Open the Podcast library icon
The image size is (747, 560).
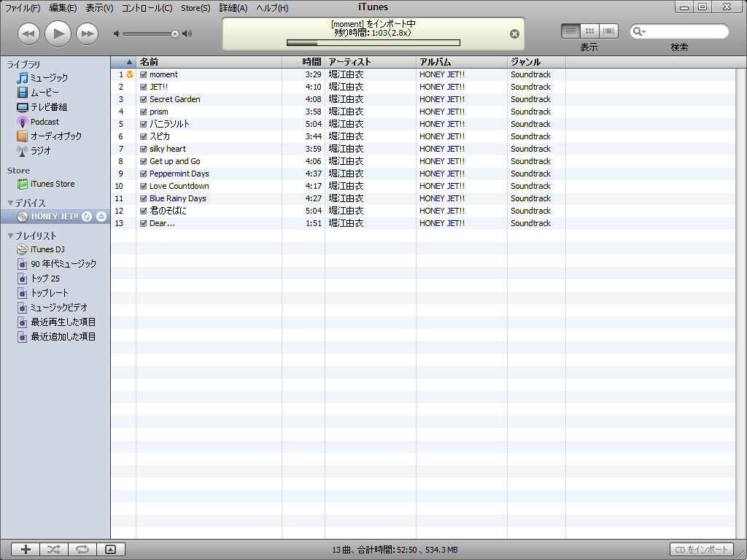coord(23,122)
